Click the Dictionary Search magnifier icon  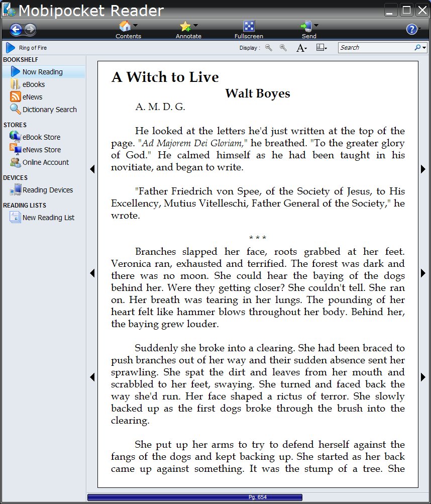click(15, 109)
